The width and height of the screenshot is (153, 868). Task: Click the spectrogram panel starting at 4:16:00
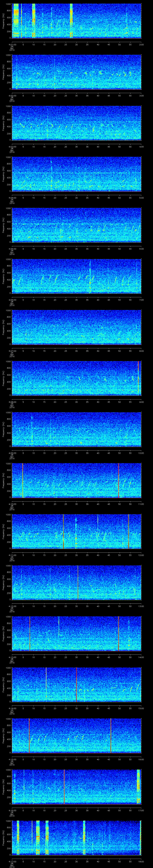coord(77,786)
